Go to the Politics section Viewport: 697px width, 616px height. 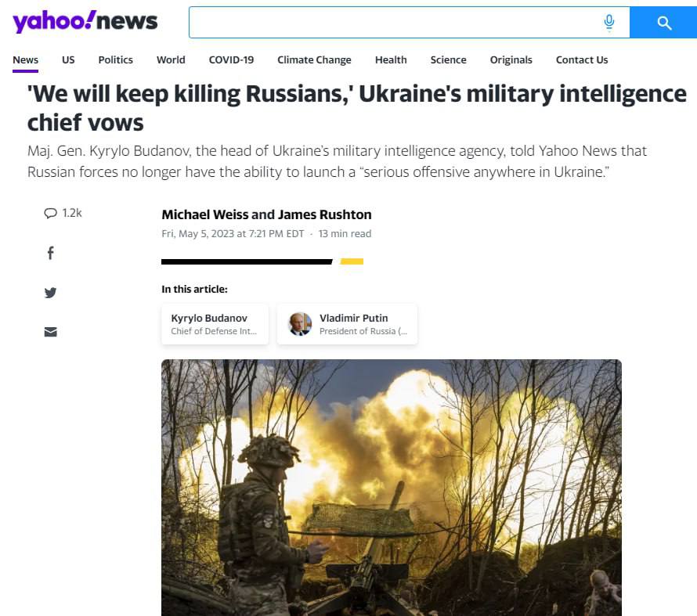click(x=116, y=60)
